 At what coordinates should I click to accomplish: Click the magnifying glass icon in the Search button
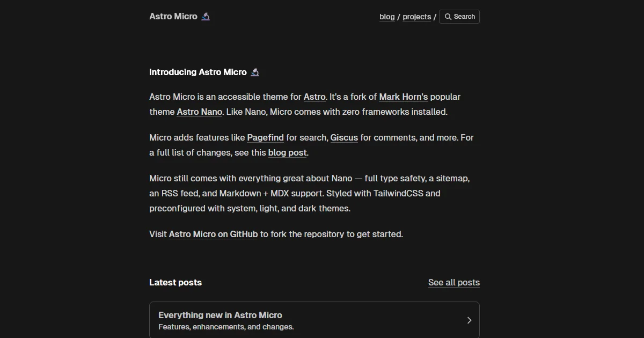point(448,17)
